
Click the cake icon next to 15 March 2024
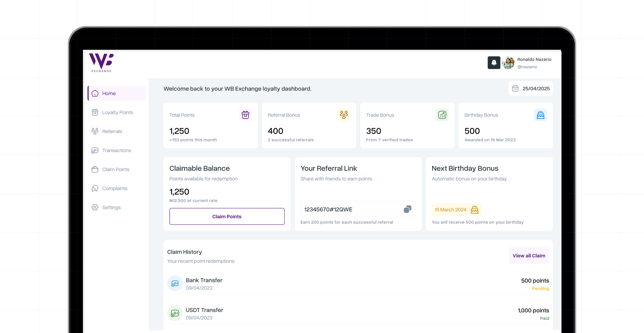(x=475, y=210)
